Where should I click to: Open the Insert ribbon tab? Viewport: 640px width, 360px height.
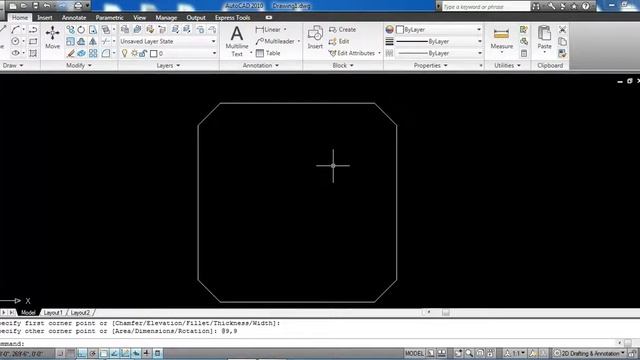(44, 18)
